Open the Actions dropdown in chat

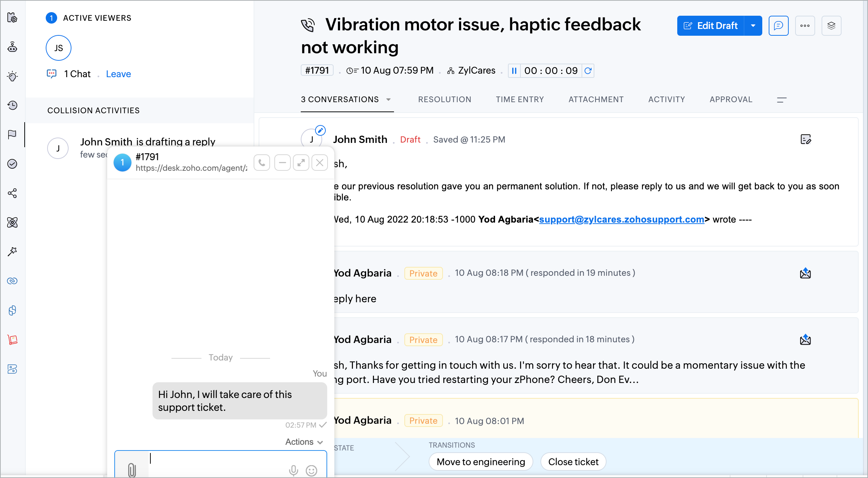304,442
